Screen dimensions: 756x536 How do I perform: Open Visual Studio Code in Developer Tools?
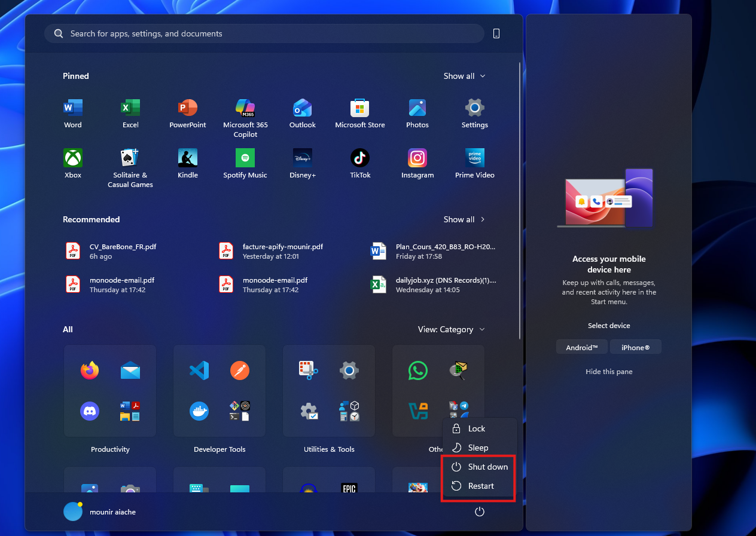click(199, 370)
